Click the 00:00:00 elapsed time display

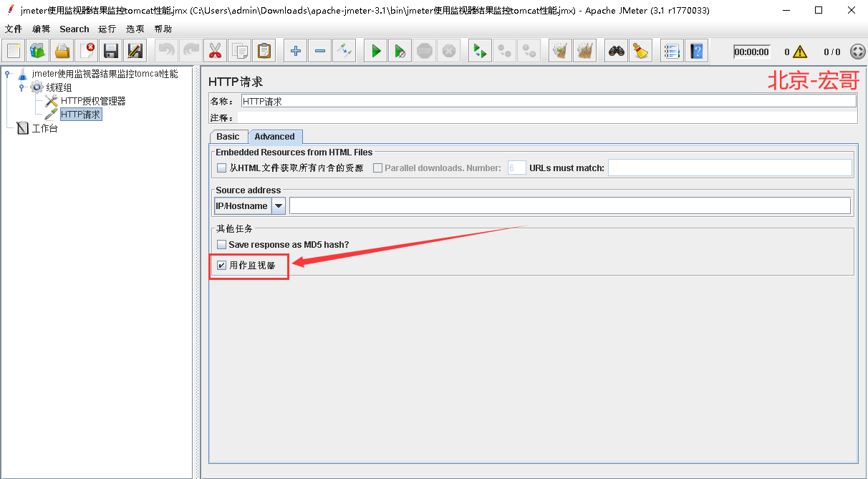point(752,52)
